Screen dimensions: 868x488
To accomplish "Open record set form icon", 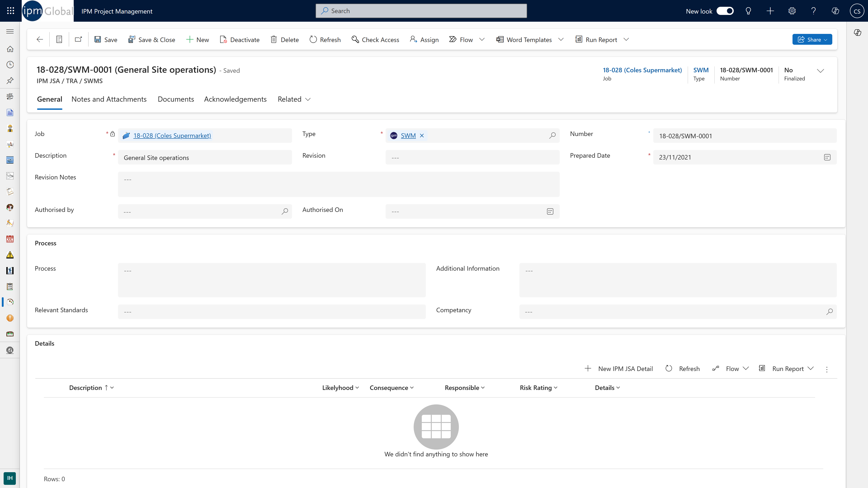I will (59, 39).
